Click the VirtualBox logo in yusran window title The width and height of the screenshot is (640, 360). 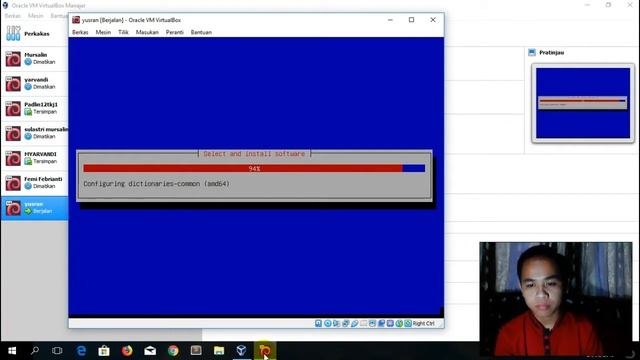tap(76, 20)
